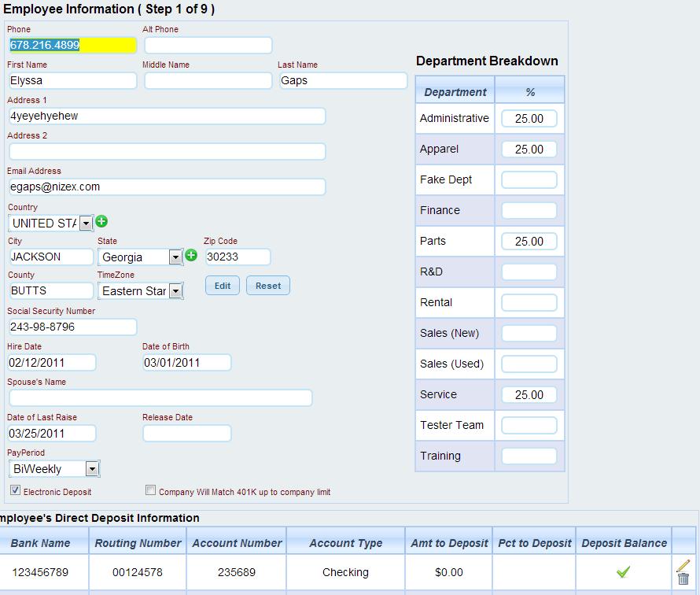Enable Company Will Match 401K checkbox
Viewport: 700px width, 595px height.
click(x=151, y=490)
